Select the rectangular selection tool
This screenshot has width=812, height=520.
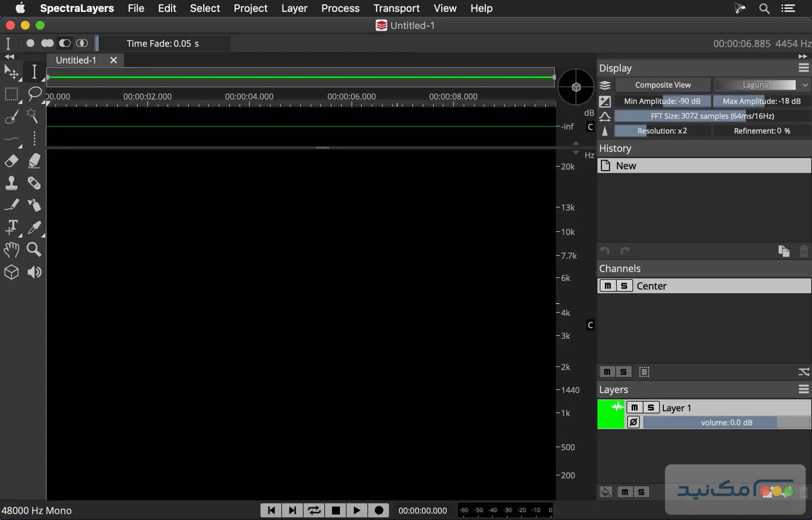point(11,94)
